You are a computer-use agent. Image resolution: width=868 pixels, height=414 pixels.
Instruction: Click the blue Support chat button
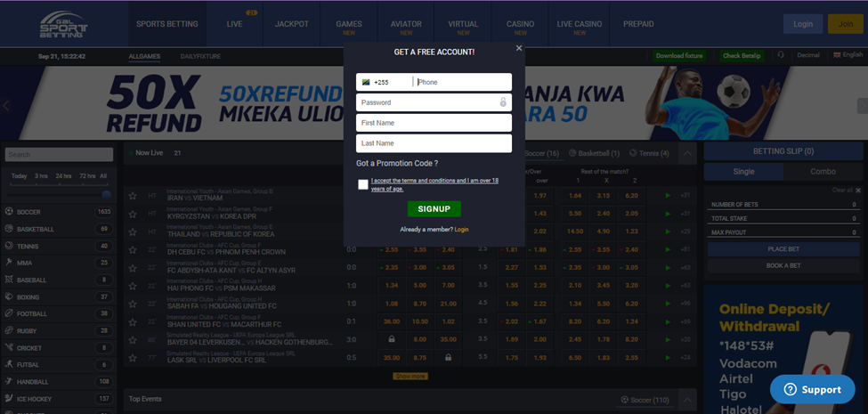(x=812, y=389)
